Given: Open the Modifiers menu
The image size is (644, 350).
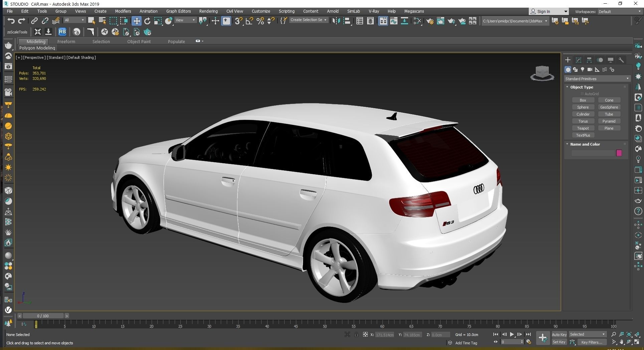Looking at the screenshot, I should point(123,11).
